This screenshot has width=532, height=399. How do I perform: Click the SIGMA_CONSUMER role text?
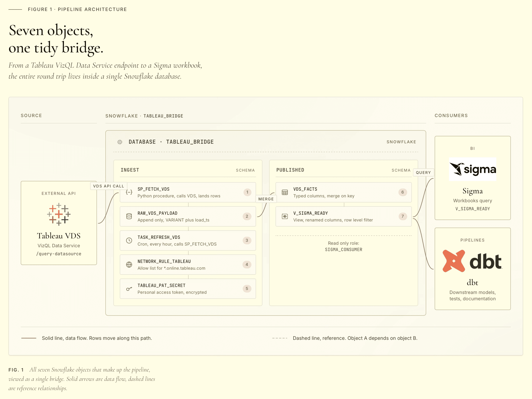click(x=343, y=250)
